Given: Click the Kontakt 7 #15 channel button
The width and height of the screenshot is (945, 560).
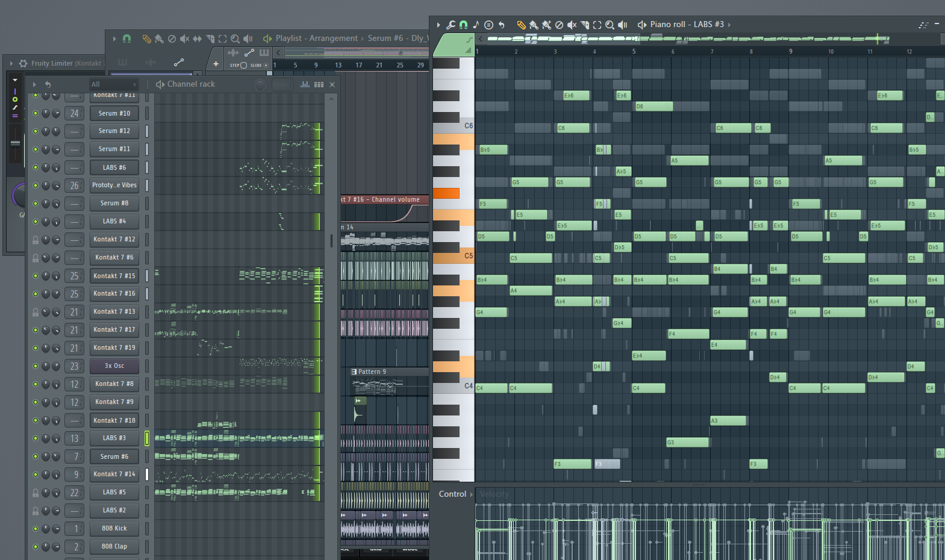Looking at the screenshot, I should tap(114, 276).
